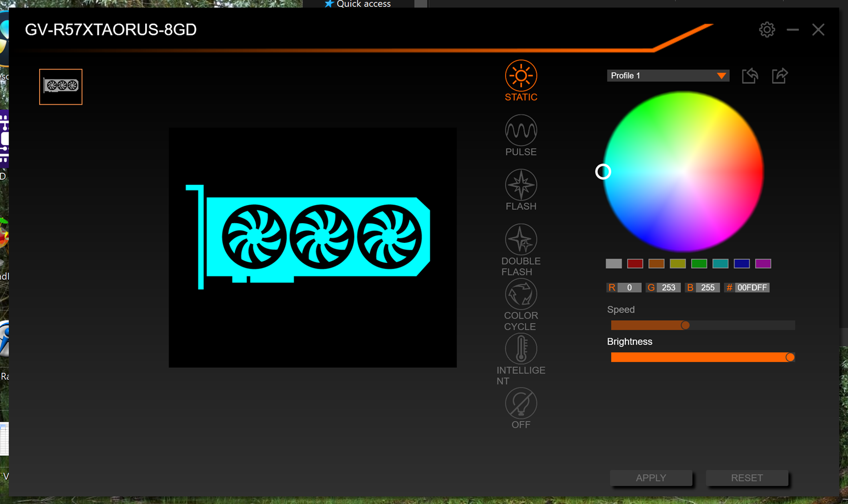Click the RESET button
This screenshot has height=504, width=848.
(x=747, y=478)
